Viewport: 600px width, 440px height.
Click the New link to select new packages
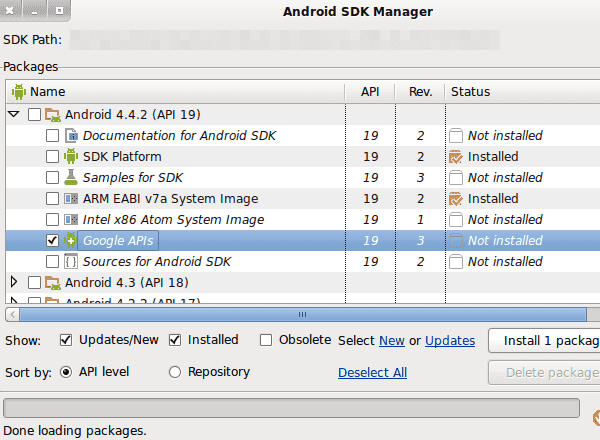click(x=392, y=341)
